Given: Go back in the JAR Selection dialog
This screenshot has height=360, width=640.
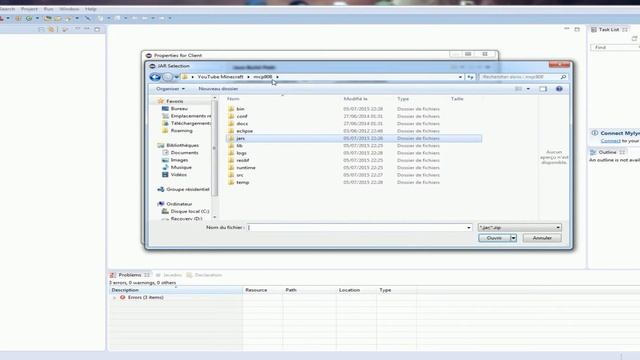Looking at the screenshot, I should 155,77.
